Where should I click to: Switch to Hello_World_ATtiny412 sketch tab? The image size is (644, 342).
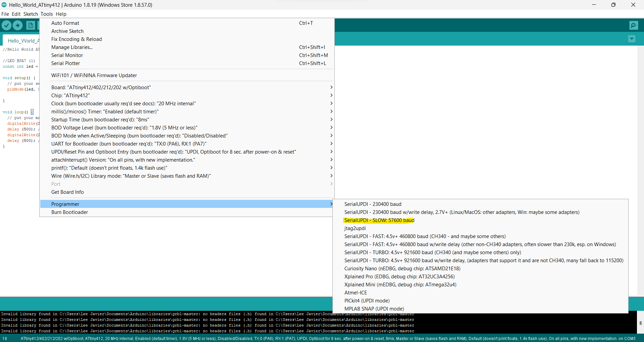point(22,41)
